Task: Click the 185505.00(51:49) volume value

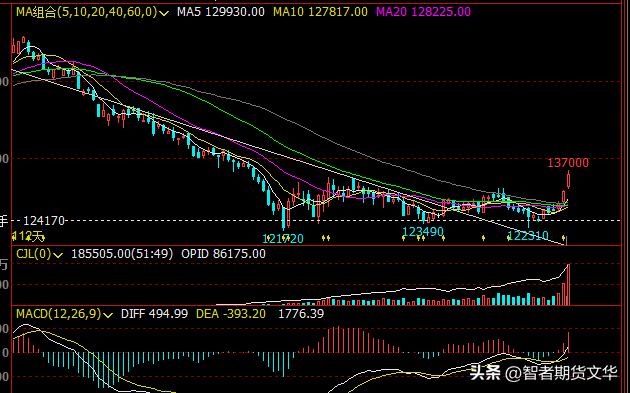Action: pyautogui.click(x=122, y=254)
